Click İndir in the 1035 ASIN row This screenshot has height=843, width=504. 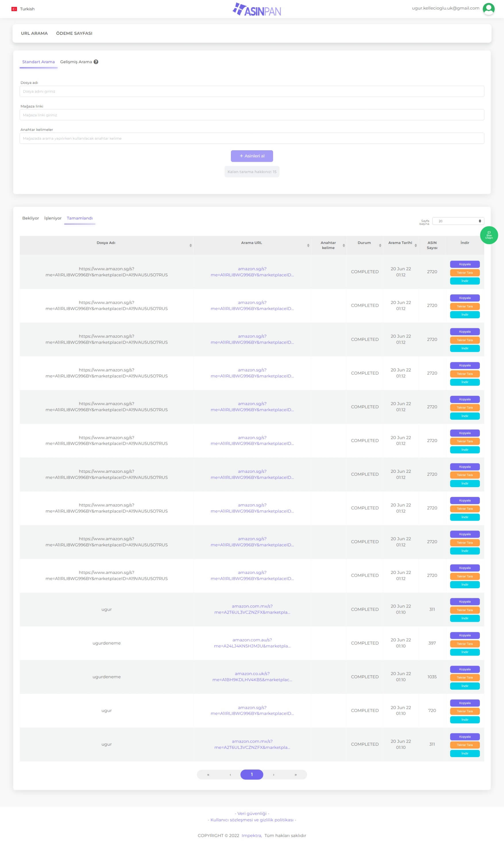[465, 686]
